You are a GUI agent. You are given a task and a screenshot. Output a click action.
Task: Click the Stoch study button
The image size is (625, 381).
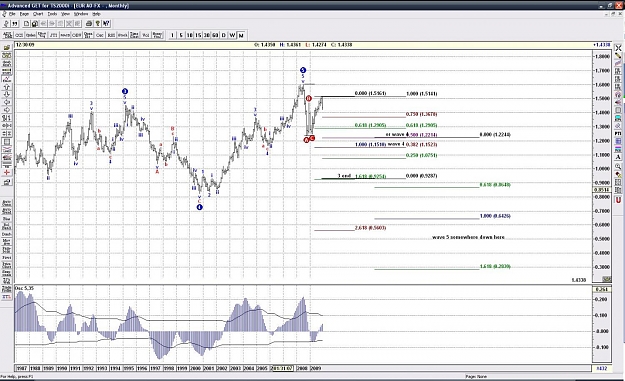[x=123, y=35]
